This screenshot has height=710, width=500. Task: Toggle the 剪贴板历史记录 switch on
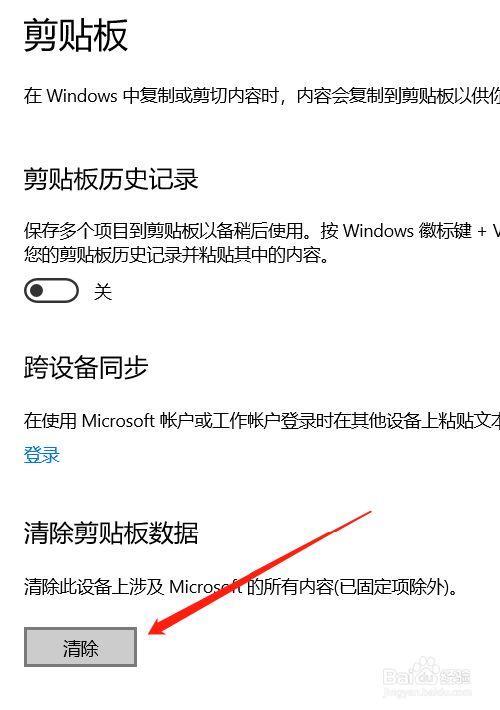click(51, 290)
